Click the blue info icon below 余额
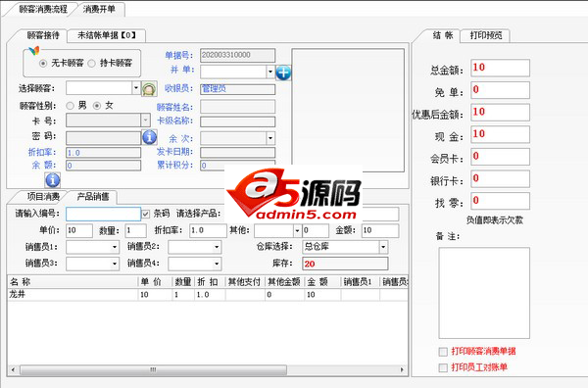 pyautogui.click(x=53, y=180)
